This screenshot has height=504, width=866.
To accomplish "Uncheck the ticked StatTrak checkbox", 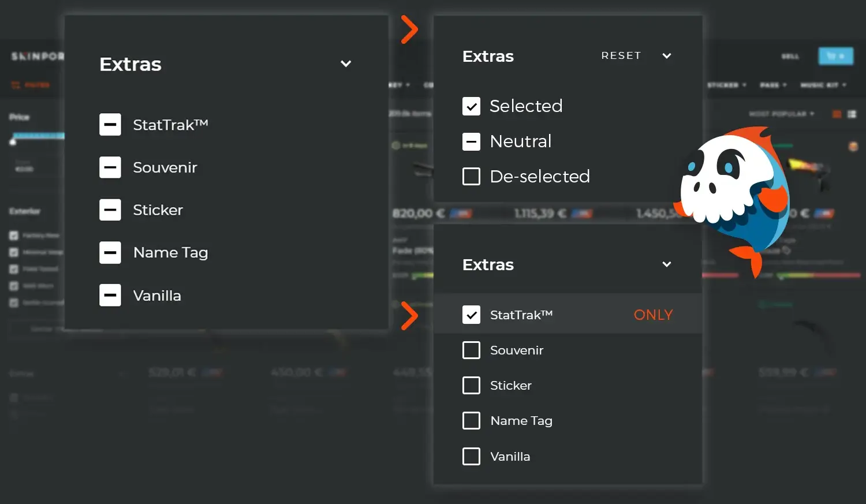I will click(471, 315).
